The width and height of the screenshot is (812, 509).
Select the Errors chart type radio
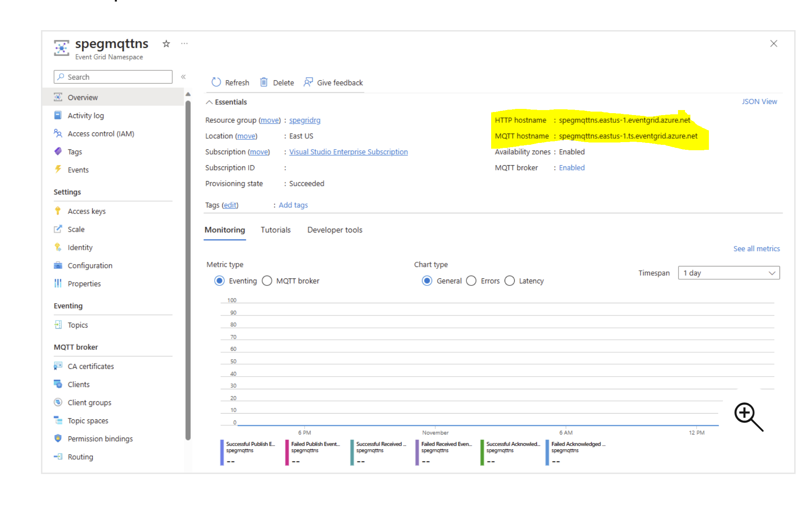point(471,281)
